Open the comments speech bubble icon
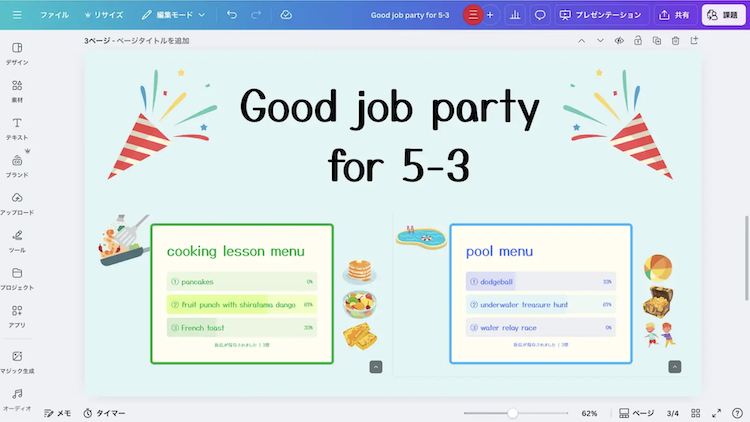Viewport: 750px width, 422px height. click(x=540, y=15)
